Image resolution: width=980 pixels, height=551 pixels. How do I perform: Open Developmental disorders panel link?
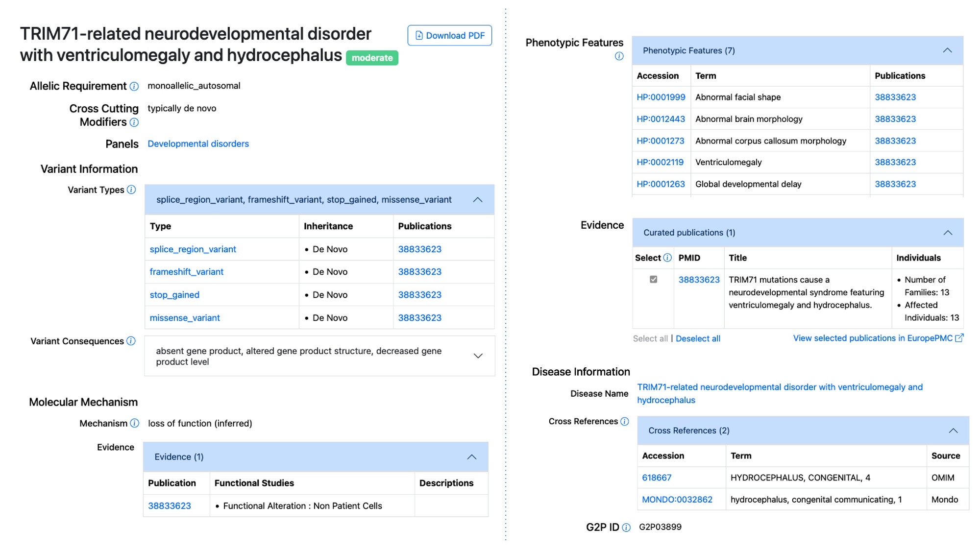(x=198, y=144)
